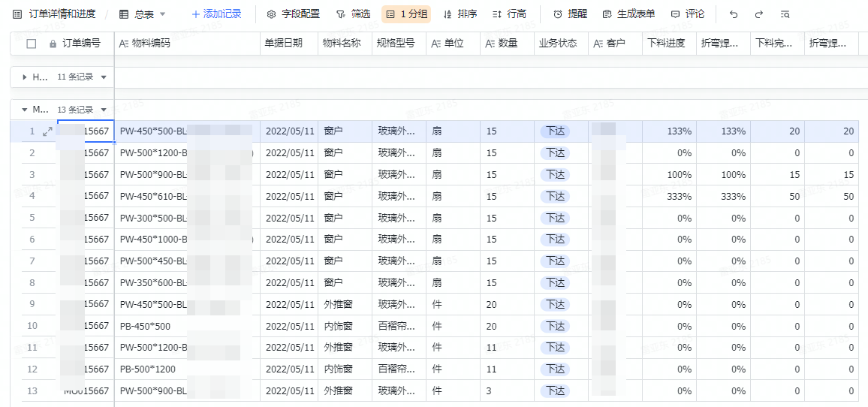This screenshot has height=407, width=868.
Task: Click the text-type icon in 单位 header
Action: point(436,44)
